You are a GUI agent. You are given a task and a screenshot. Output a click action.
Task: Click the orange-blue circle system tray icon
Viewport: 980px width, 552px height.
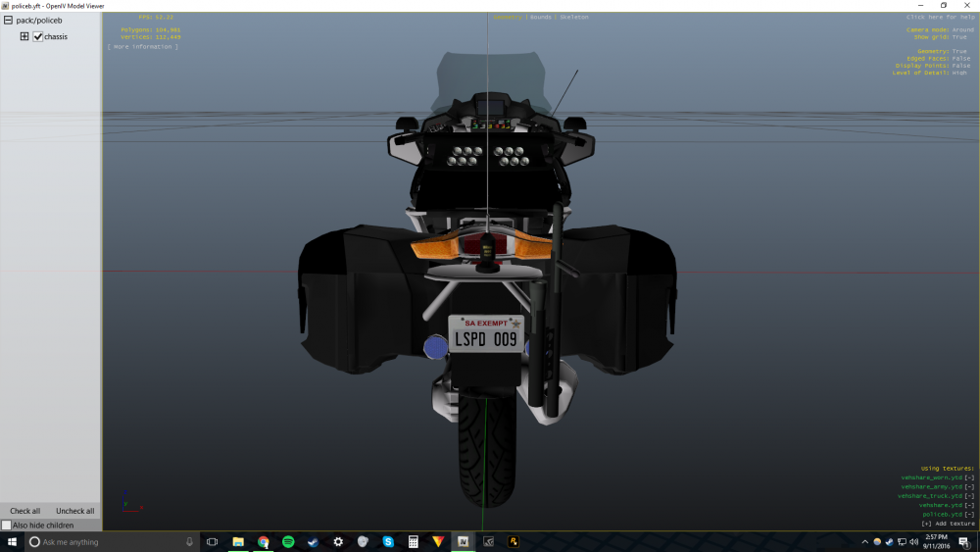click(877, 542)
